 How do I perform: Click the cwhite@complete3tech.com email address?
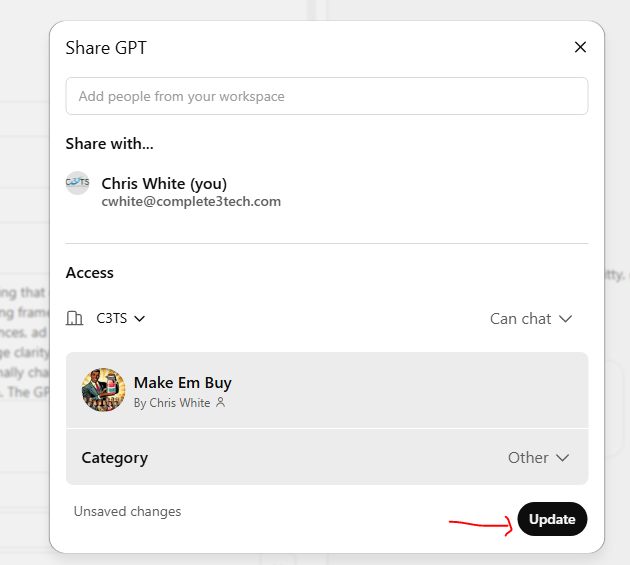(191, 201)
